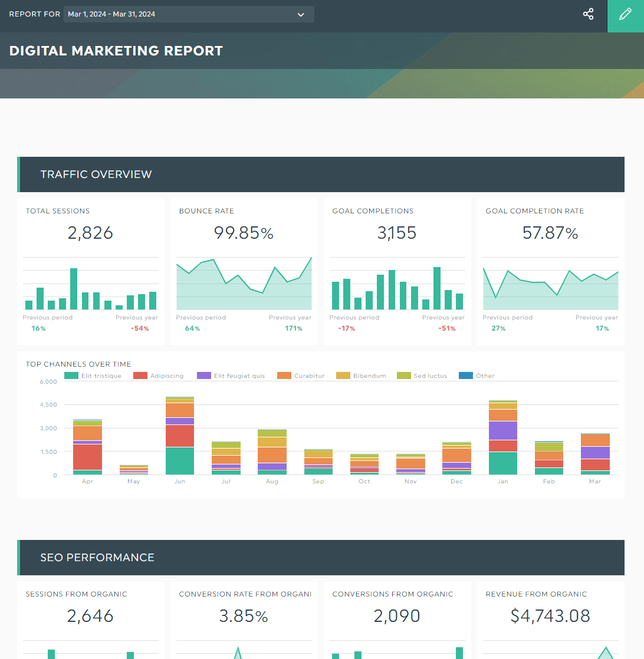Click Revenue From Organic value $4,743.08
Screen dimensions: 644x659
550,616
